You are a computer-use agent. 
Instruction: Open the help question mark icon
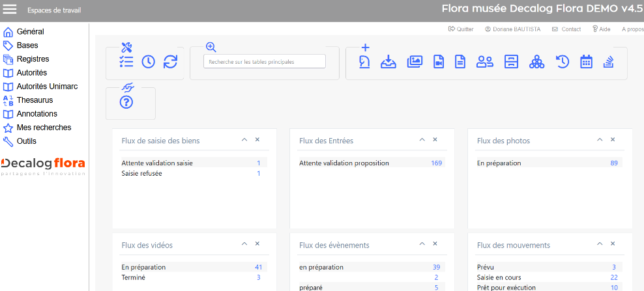coord(126,102)
